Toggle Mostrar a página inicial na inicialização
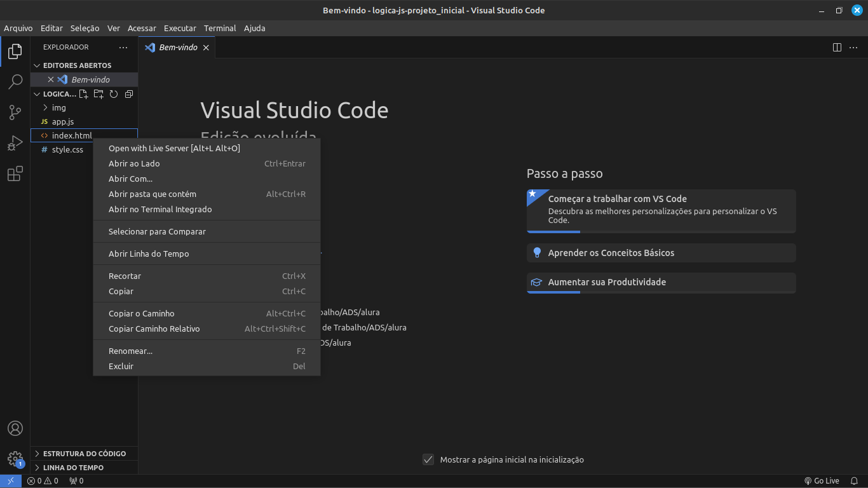Screen dimensions: 868x488 428,459
